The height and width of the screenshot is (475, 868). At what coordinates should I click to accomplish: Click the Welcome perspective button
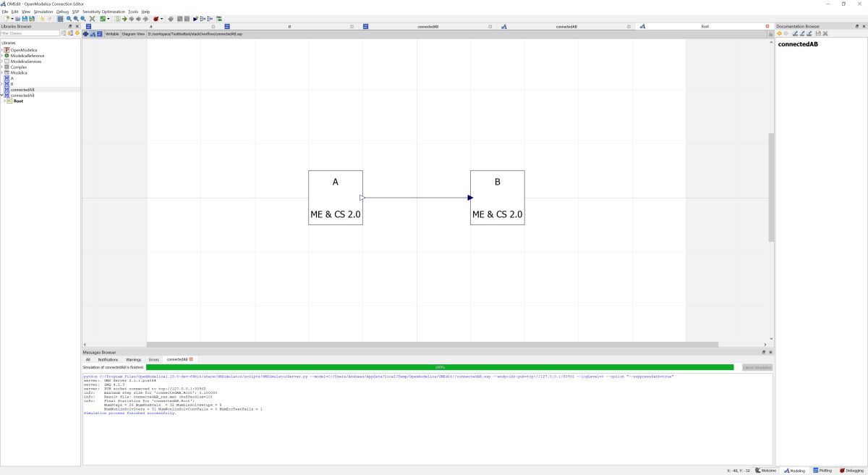coord(766,471)
